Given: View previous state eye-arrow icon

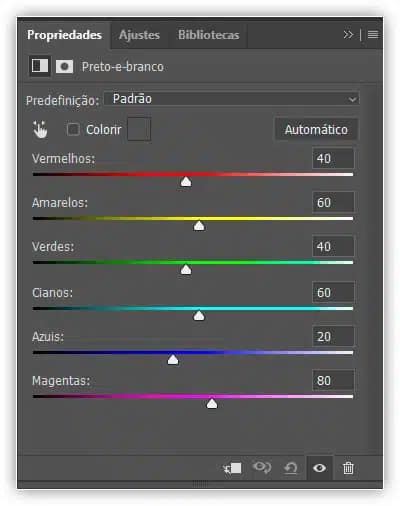Looking at the screenshot, I should coord(262,468).
